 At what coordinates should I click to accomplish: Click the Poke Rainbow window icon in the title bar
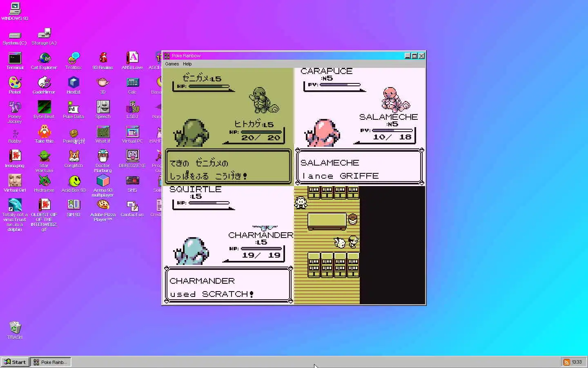(167, 56)
